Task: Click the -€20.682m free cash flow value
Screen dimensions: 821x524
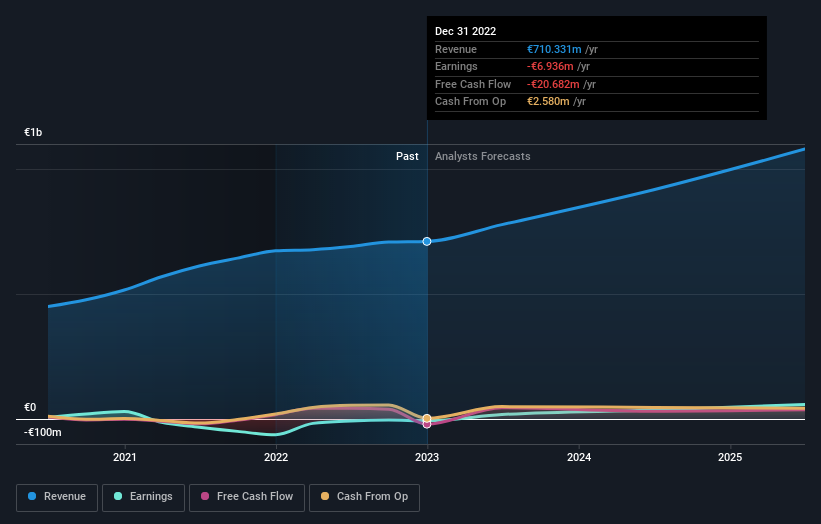Action: pyautogui.click(x=553, y=84)
